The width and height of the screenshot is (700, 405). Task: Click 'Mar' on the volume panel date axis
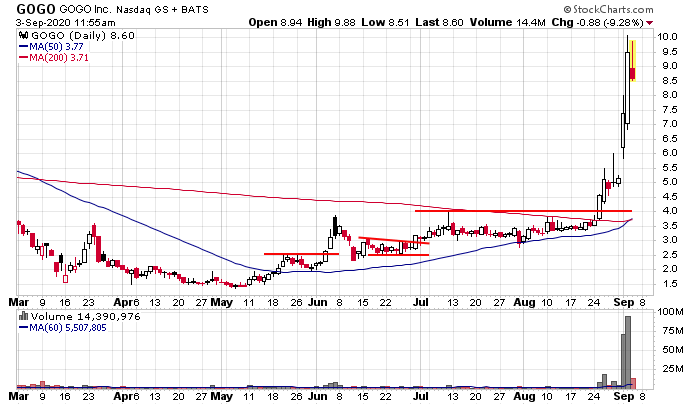[x=19, y=396]
